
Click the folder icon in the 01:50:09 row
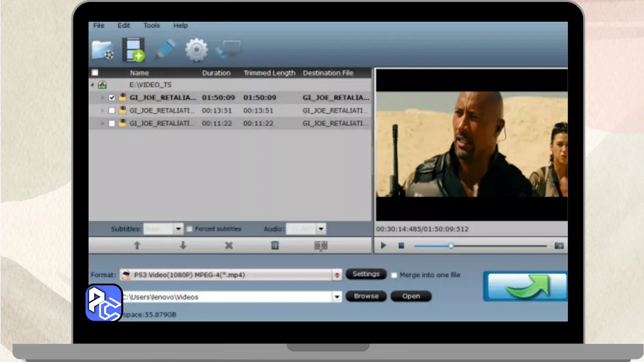coord(122,98)
